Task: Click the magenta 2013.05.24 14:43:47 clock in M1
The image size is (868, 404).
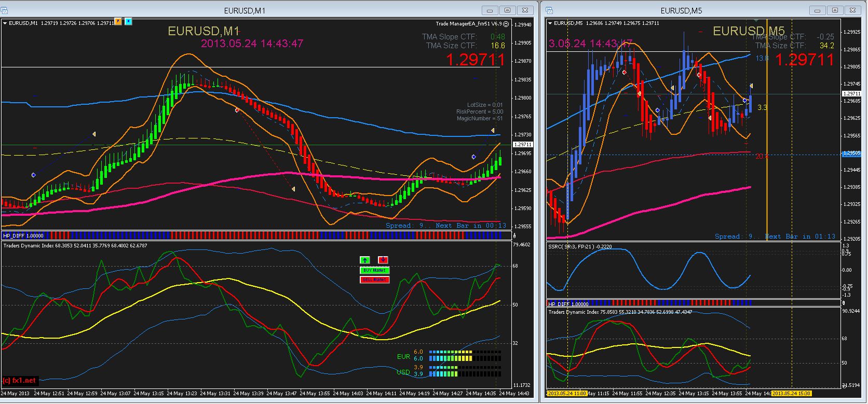Action: click(252, 44)
